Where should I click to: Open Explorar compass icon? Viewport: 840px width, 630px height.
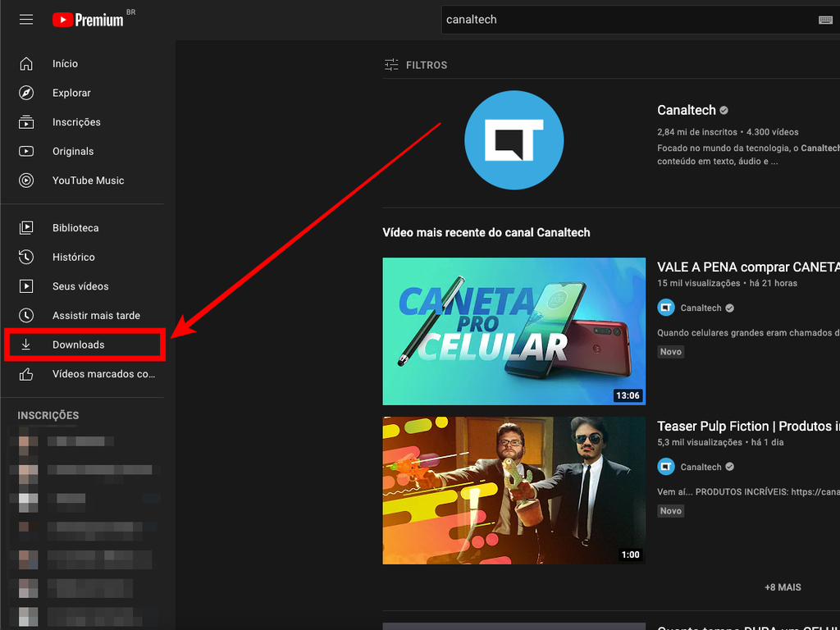(26, 93)
